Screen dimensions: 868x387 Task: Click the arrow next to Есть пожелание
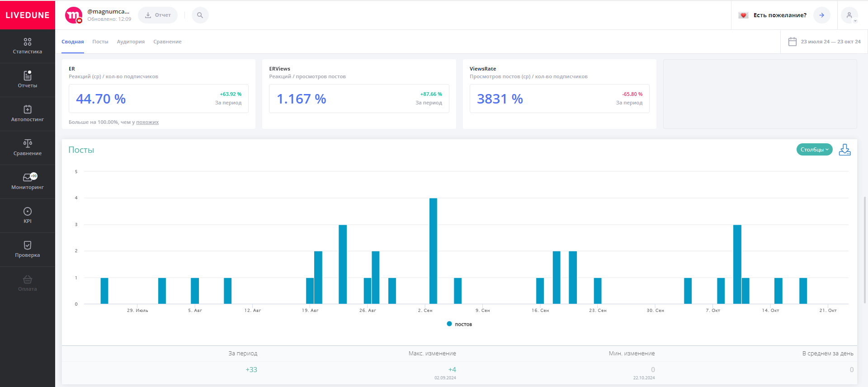pyautogui.click(x=821, y=15)
